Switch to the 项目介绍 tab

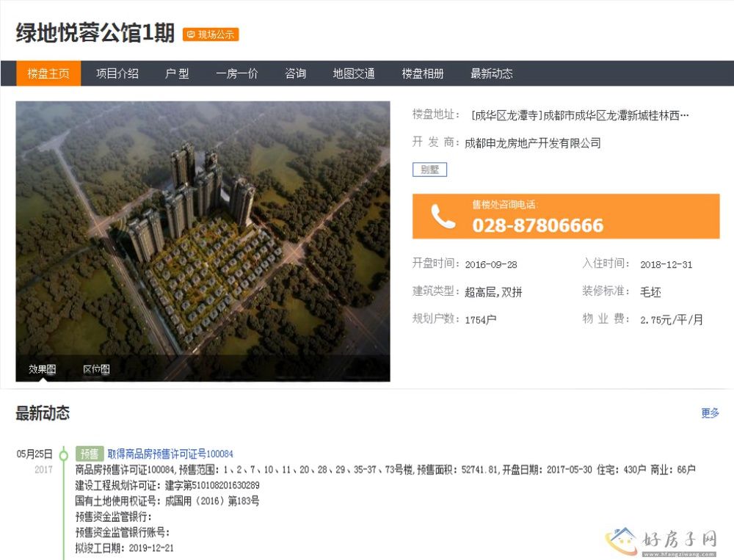[117, 73]
